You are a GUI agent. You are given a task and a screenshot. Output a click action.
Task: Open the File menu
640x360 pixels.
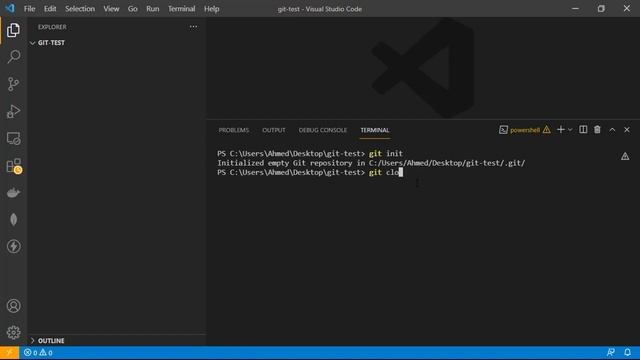coord(29,9)
